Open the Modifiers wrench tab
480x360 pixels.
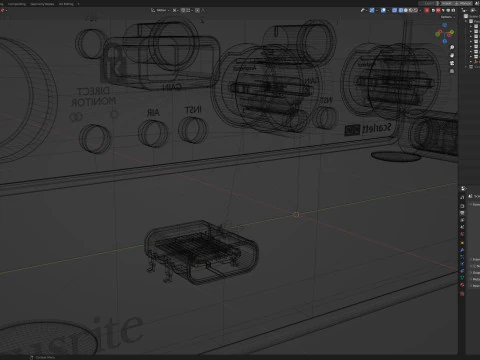tap(462, 250)
